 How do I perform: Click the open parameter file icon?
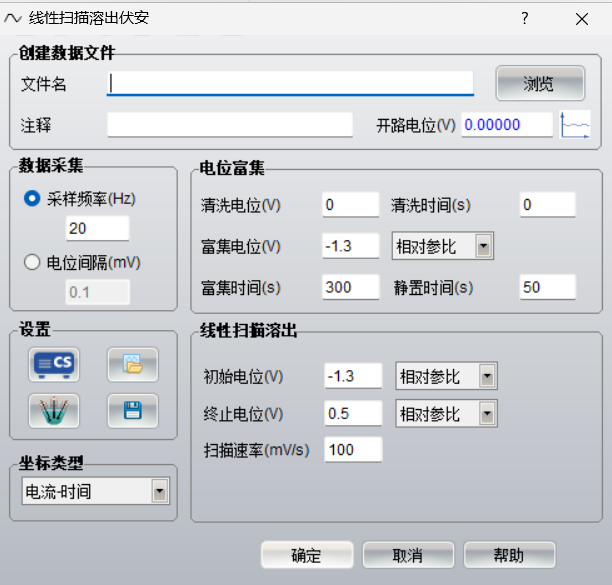(x=133, y=364)
